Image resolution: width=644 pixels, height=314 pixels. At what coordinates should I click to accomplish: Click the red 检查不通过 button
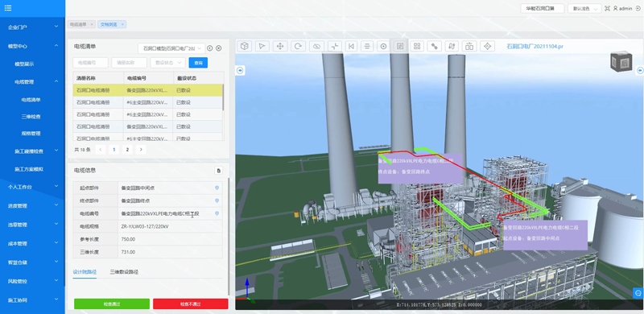coord(191,304)
